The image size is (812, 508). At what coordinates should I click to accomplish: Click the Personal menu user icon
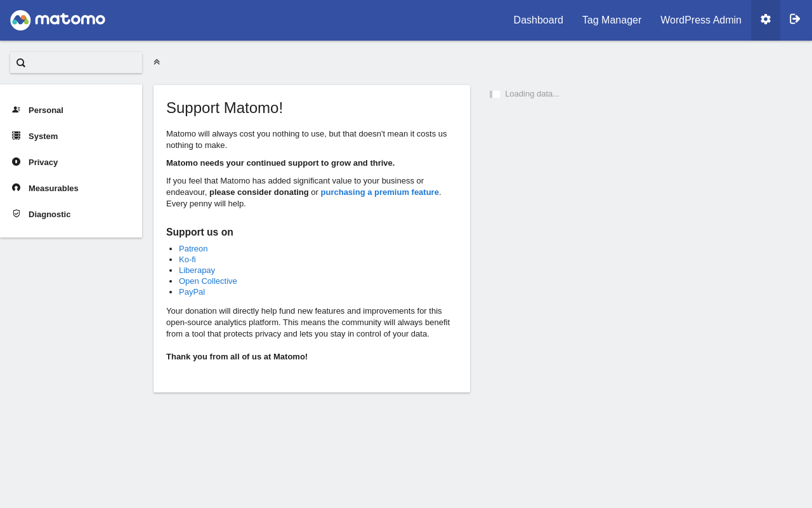[16, 110]
